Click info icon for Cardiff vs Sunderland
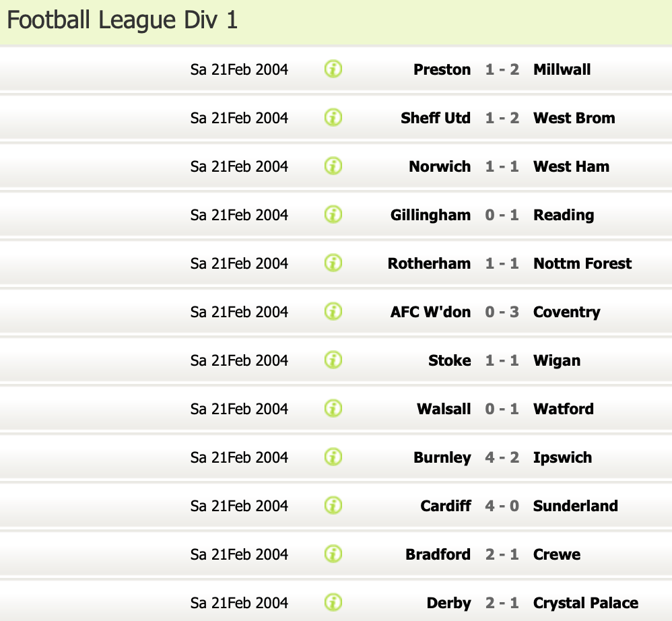This screenshot has height=621, width=672. (333, 505)
